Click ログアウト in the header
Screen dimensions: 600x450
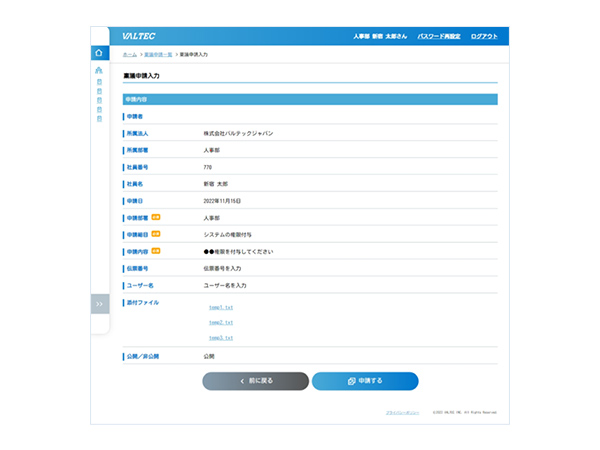tap(484, 36)
